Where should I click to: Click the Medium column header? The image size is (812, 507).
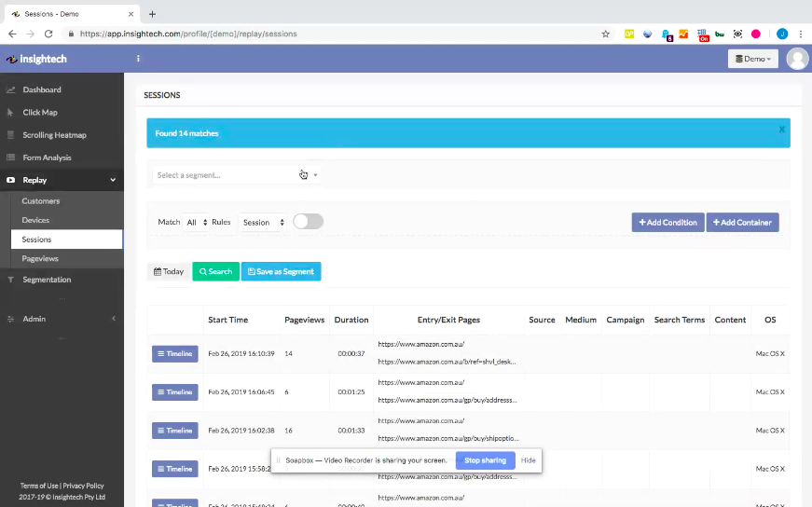[581, 320]
